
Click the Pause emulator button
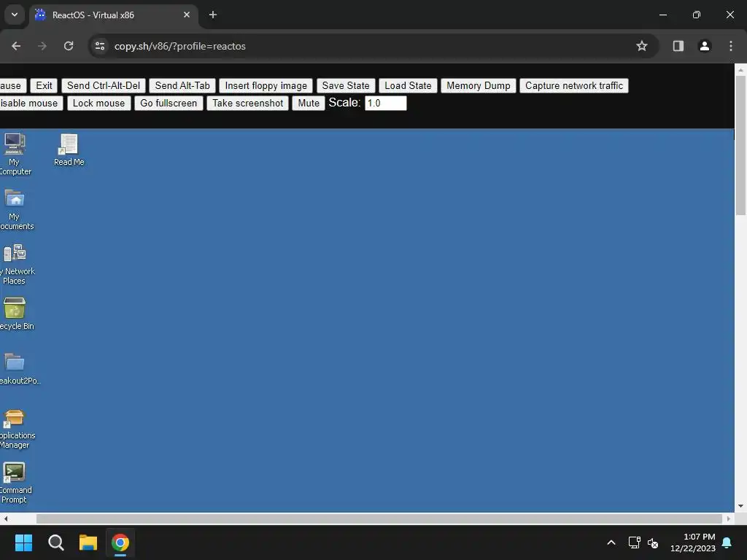pyautogui.click(x=12, y=86)
